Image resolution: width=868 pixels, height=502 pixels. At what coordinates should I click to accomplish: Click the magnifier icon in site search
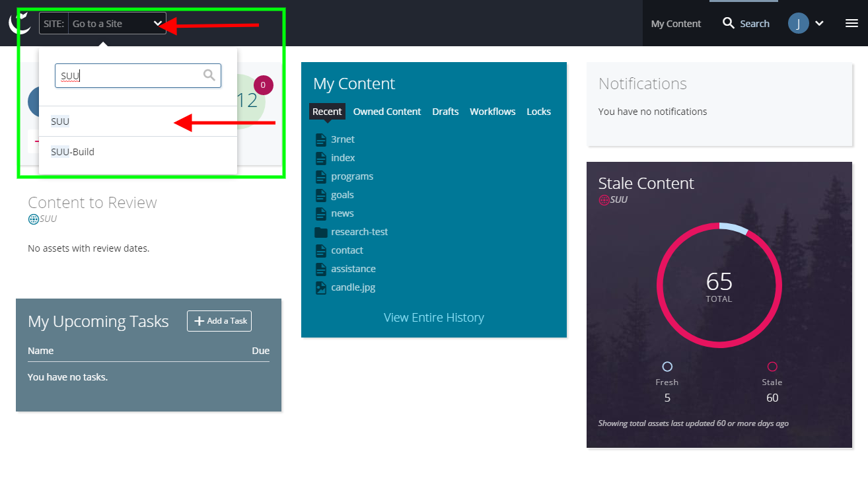click(x=209, y=75)
